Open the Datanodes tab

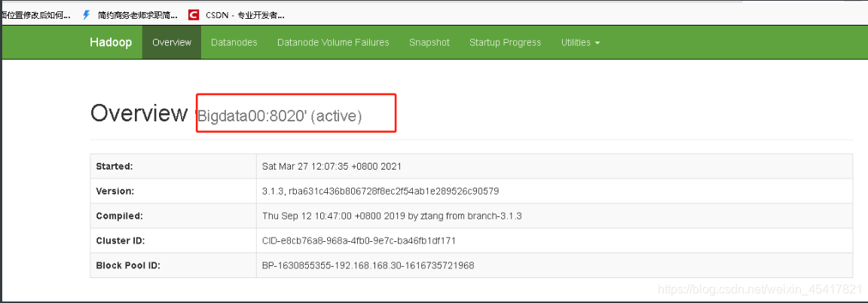[234, 42]
